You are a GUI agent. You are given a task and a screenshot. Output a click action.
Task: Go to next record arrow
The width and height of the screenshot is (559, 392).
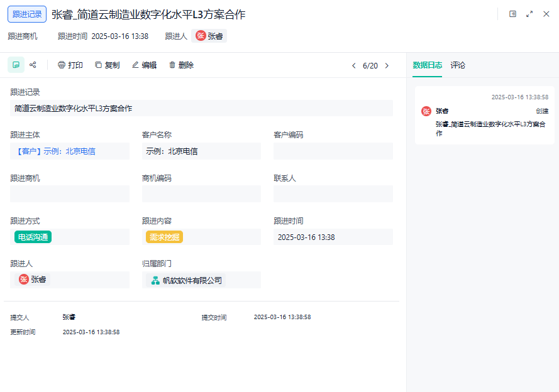(387, 65)
